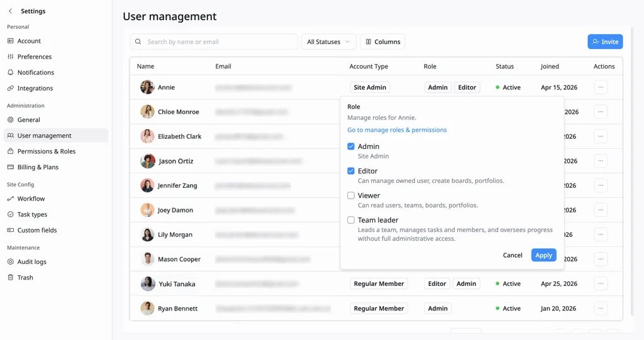This screenshot has height=340, width=644.
Task: Follow Go to manage roles & permissions link
Action: pos(397,129)
